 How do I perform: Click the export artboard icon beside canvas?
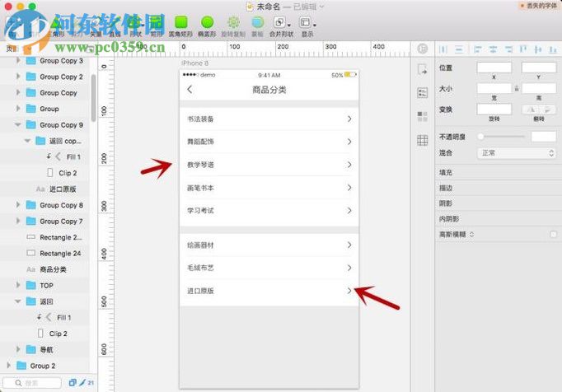(423, 69)
